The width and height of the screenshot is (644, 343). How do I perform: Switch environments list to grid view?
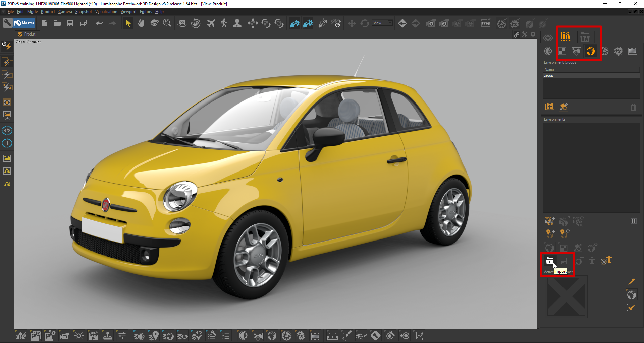(633, 221)
